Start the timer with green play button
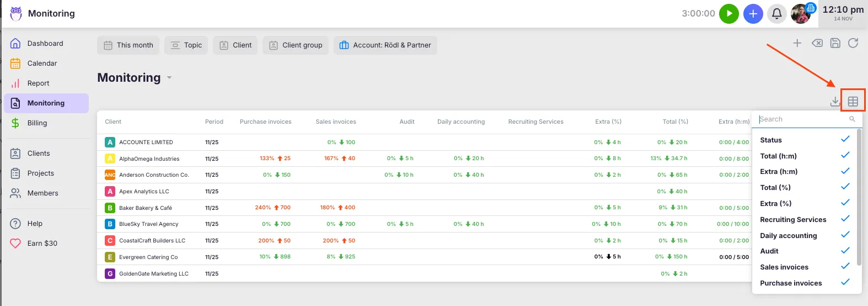The height and width of the screenshot is (306, 868). tap(728, 14)
